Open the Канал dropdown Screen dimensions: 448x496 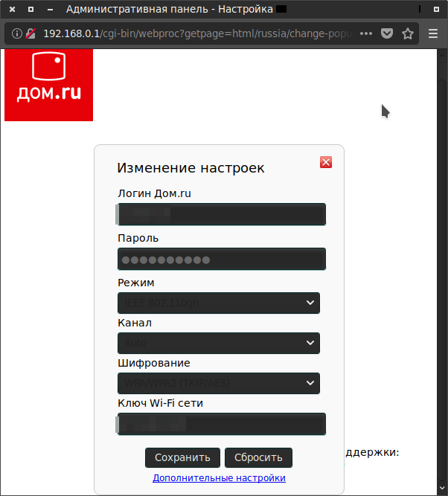pos(218,343)
